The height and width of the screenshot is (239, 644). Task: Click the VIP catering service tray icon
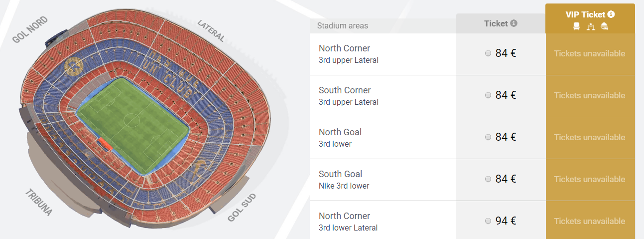click(604, 26)
